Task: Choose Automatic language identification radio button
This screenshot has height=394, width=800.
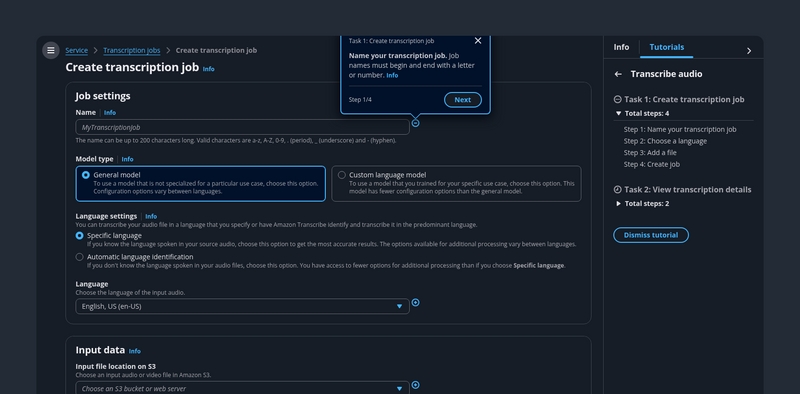Action: click(79, 257)
